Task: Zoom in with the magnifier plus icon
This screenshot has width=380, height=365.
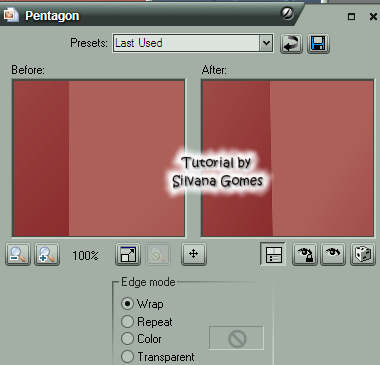Action: click(x=47, y=255)
